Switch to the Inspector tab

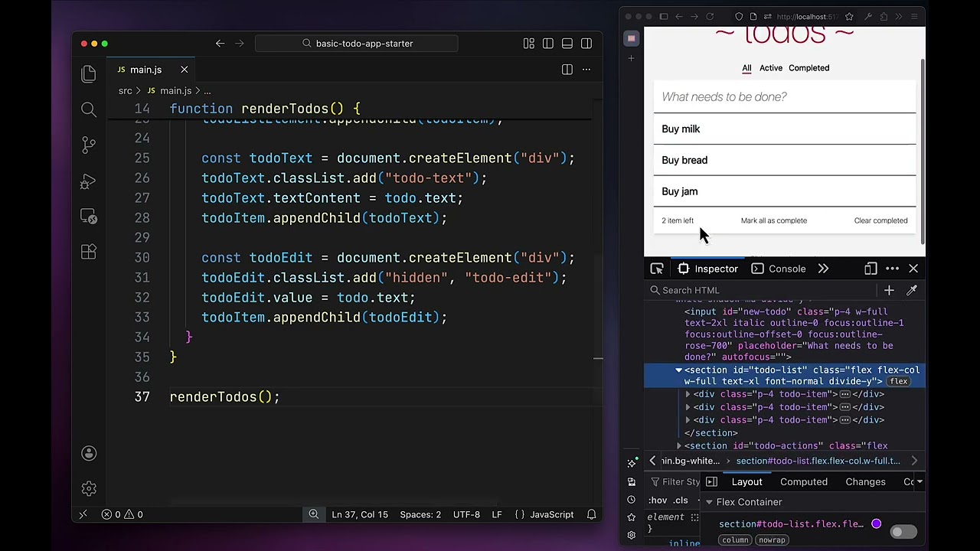[707, 269]
